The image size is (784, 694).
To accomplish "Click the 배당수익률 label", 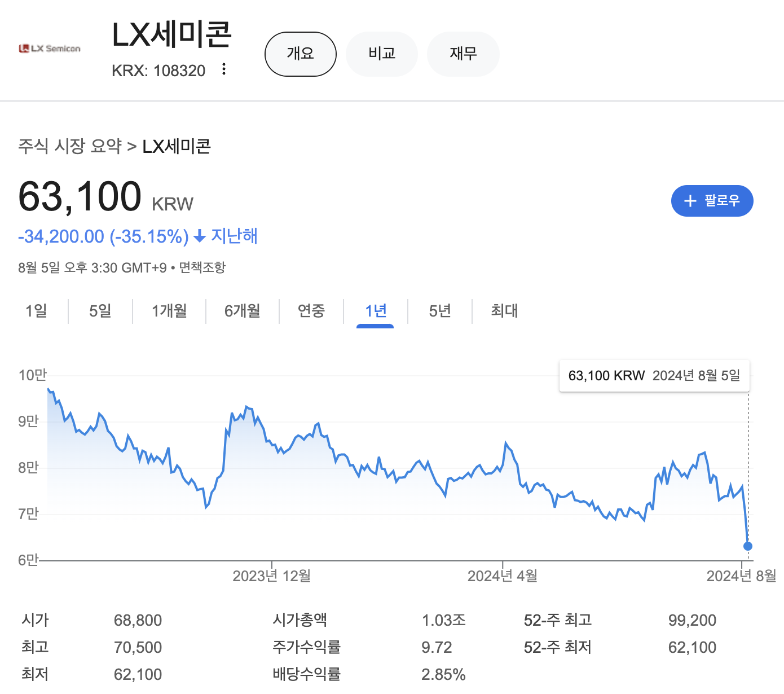I will click(x=307, y=675).
